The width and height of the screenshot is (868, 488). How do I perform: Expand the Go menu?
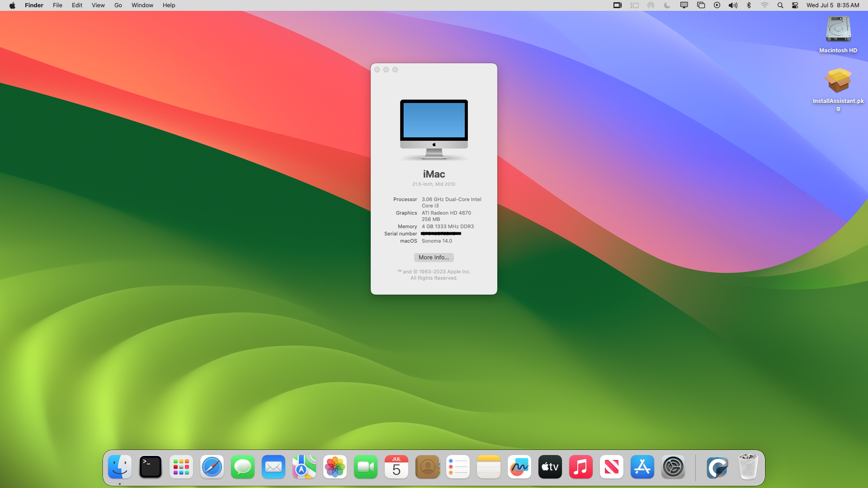pyautogui.click(x=118, y=5)
